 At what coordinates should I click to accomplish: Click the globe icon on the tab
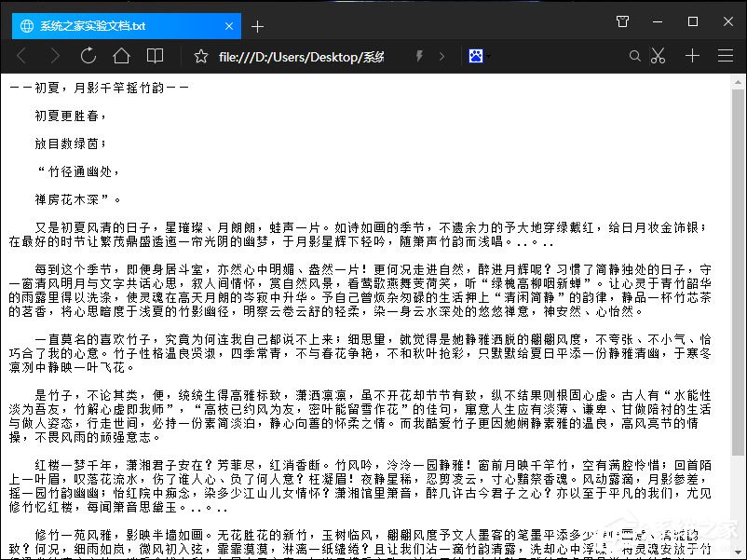pos(27,26)
